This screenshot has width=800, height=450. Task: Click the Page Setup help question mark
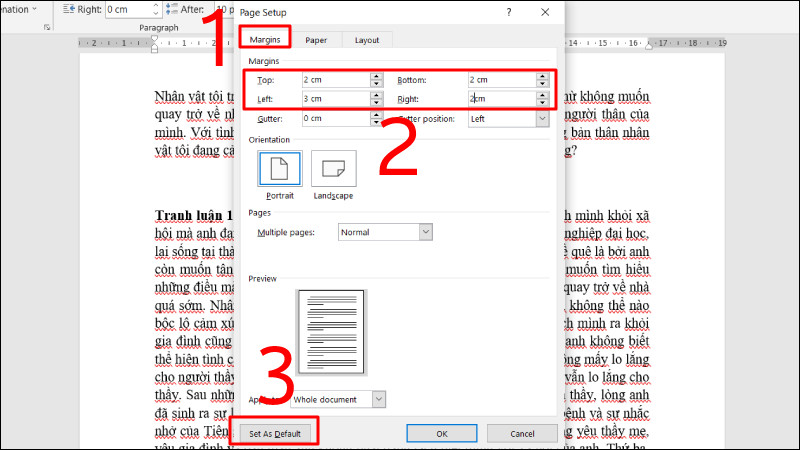(509, 12)
